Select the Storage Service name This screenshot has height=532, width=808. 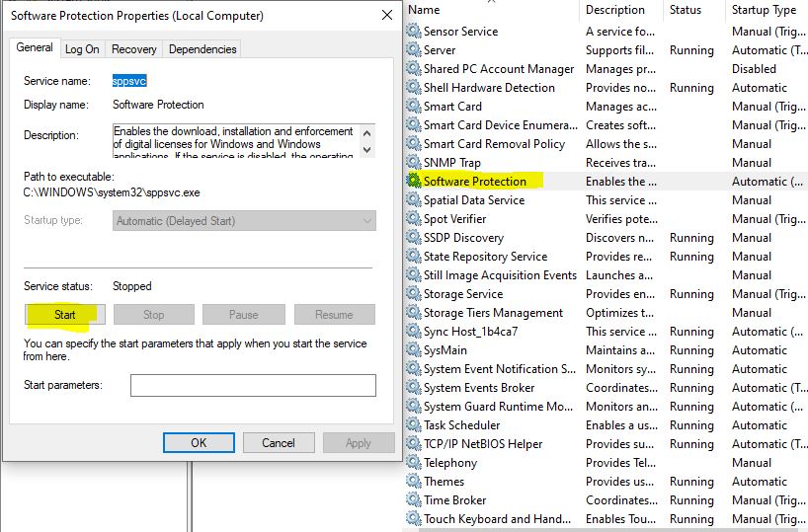coord(463,294)
